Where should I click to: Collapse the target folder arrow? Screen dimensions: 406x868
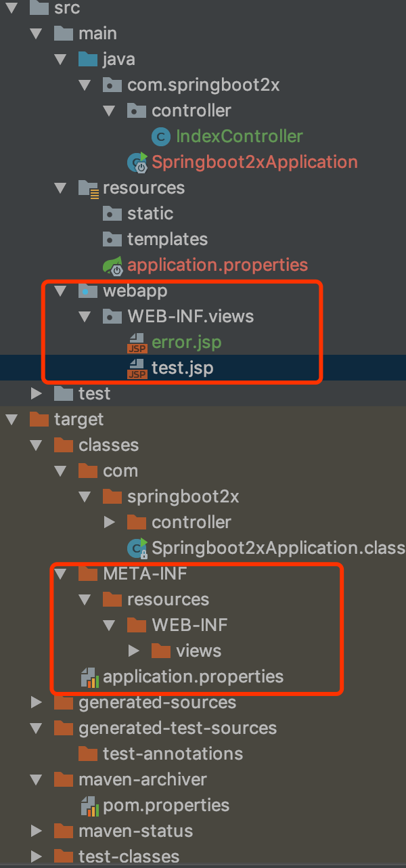click(x=12, y=420)
